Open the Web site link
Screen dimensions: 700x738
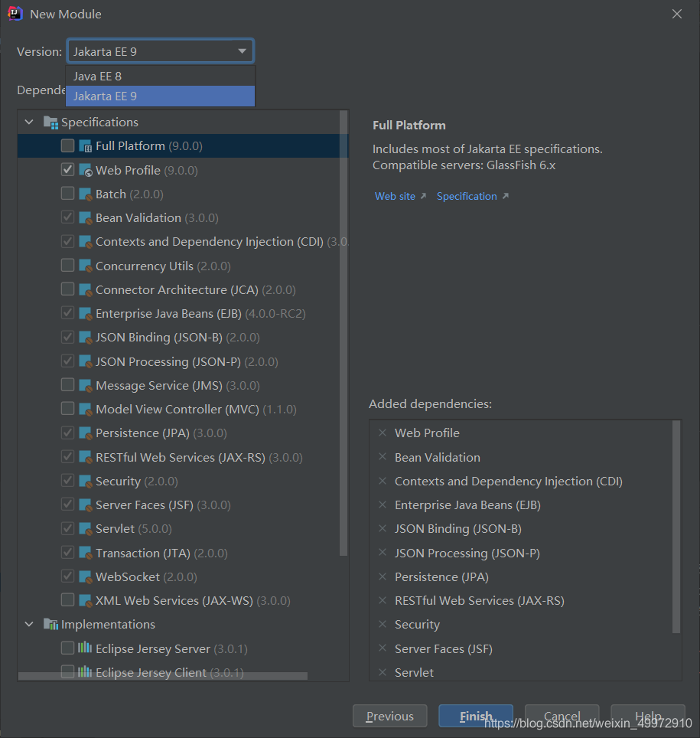396,196
